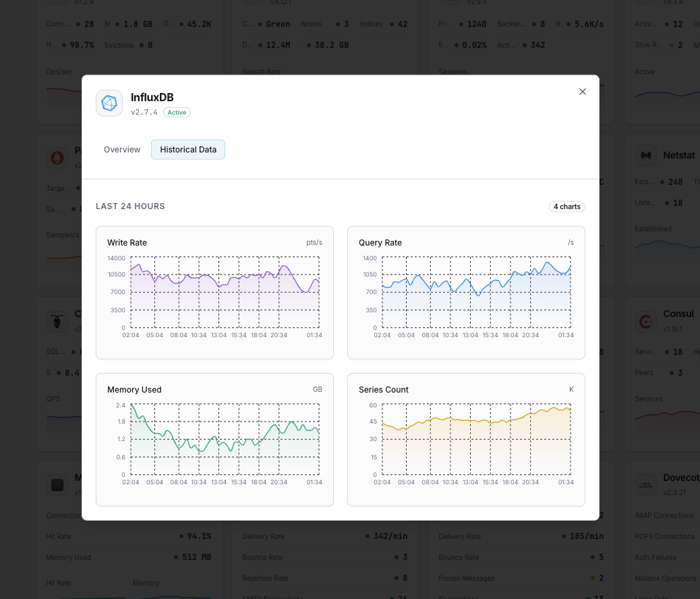The image size is (700, 599).
Task: Toggle the Active status badge for InfluxDB
Action: (177, 112)
